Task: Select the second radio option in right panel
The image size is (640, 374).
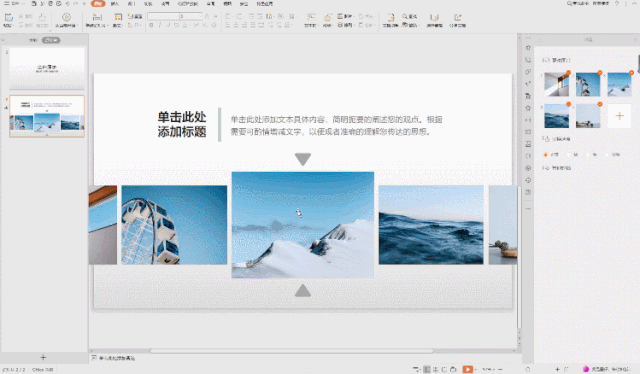Action: point(569,155)
